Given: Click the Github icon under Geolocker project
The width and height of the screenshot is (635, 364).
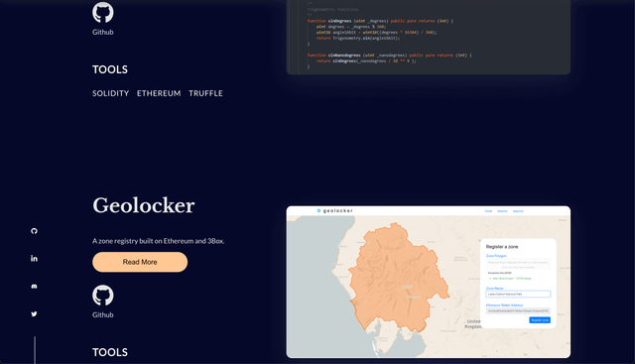Looking at the screenshot, I should click(x=103, y=296).
